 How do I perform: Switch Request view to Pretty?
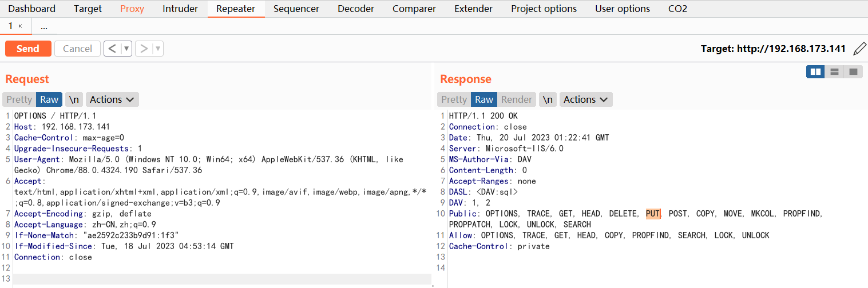click(x=19, y=99)
